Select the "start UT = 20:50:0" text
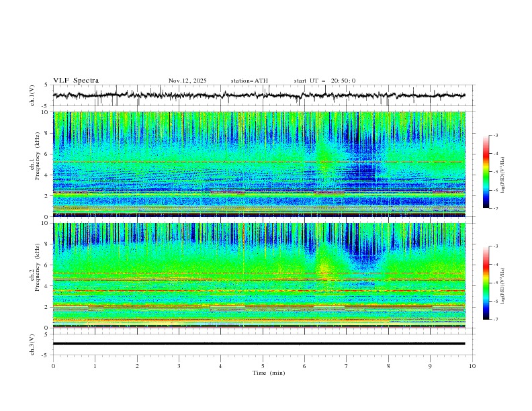The width and height of the screenshot is (532, 411). point(324,81)
